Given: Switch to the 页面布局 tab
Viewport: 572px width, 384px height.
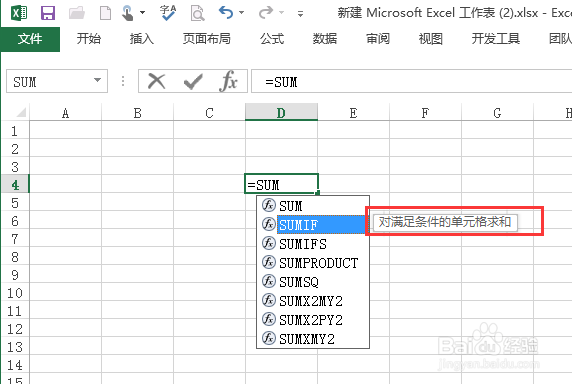Looking at the screenshot, I should (206, 39).
